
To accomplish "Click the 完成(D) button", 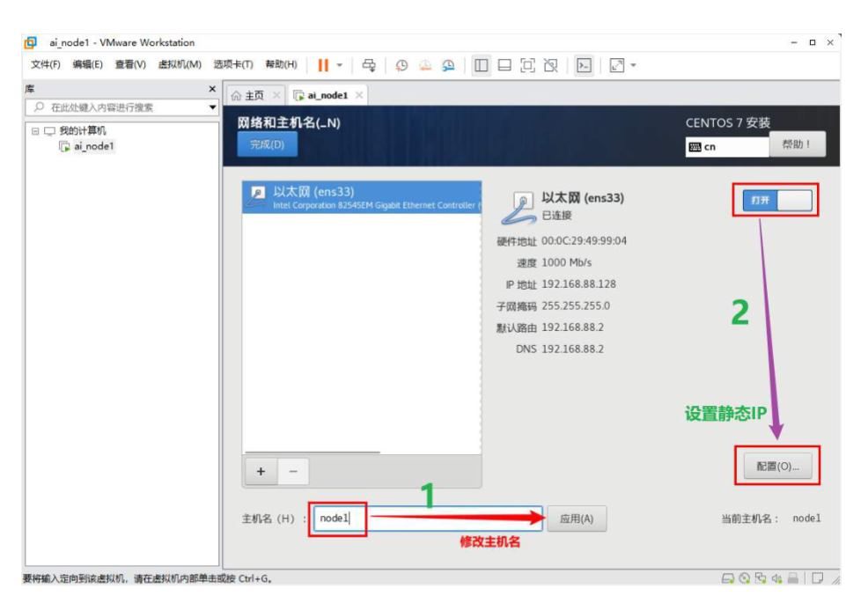I will tap(268, 145).
